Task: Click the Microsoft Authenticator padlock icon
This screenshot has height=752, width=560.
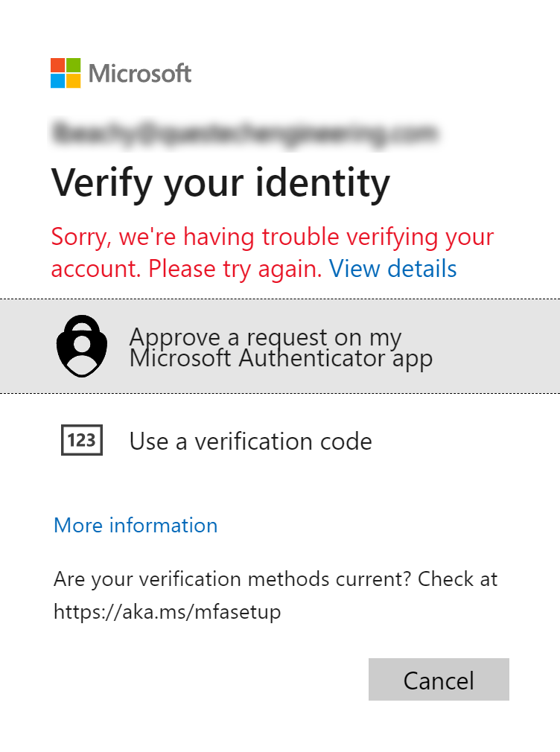Action: tap(81, 345)
